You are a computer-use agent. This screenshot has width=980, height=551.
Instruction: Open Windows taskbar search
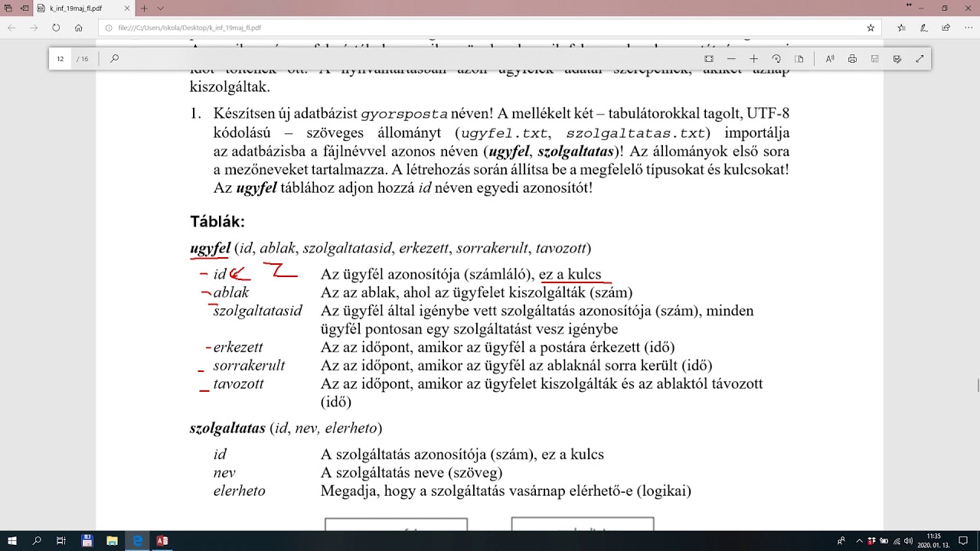(37, 540)
